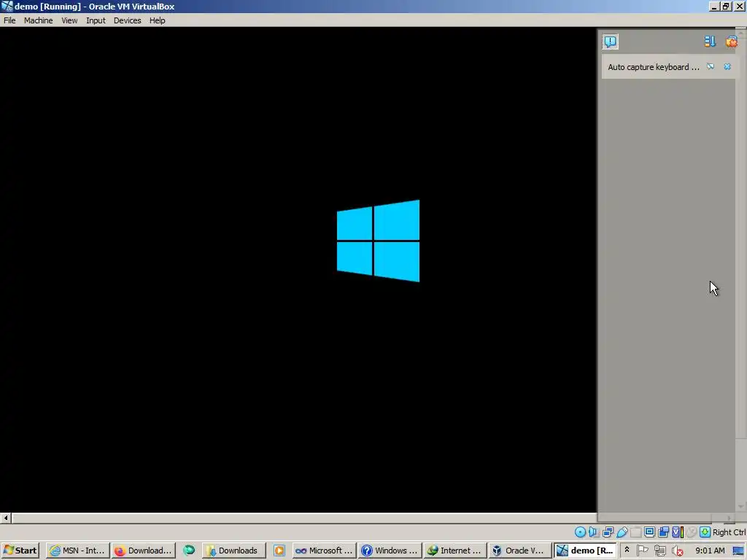Image resolution: width=747 pixels, height=560 pixels.
Task: Open the Devices menu
Action: (127, 20)
